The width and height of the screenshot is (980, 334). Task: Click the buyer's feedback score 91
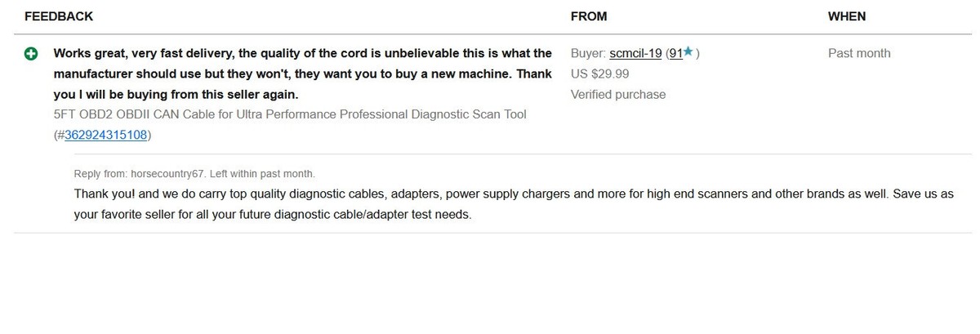(675, 53)
